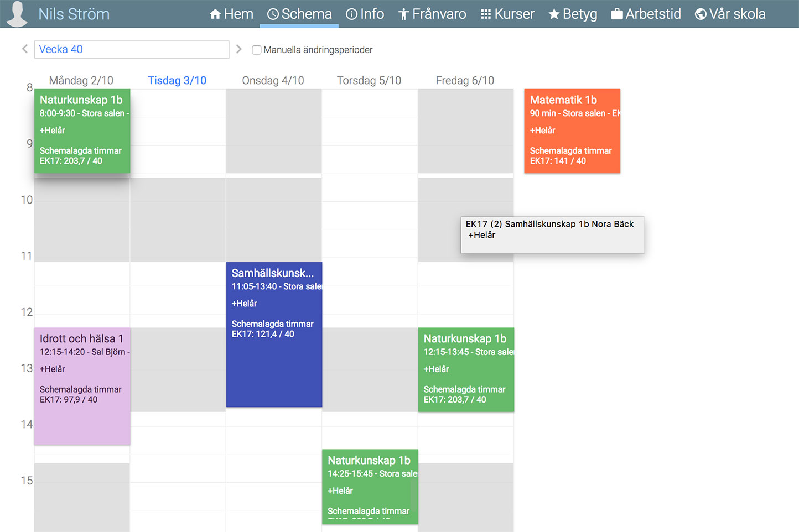The image size is (799, 532).
Task: Open Thursday's Naturkunskap 1b 14:25-15:45 lesson
Action: point(370,487)
